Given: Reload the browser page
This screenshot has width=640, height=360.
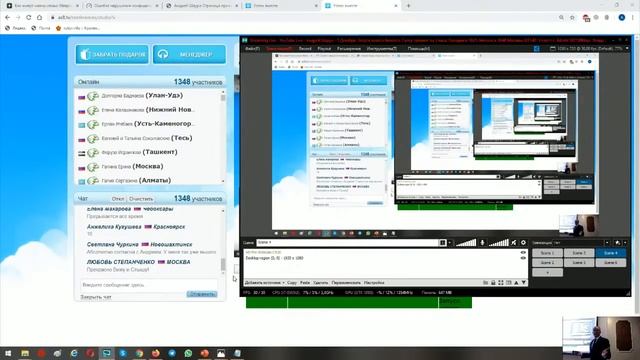Looking at the screenshot, I should click(x=29, y=18).
